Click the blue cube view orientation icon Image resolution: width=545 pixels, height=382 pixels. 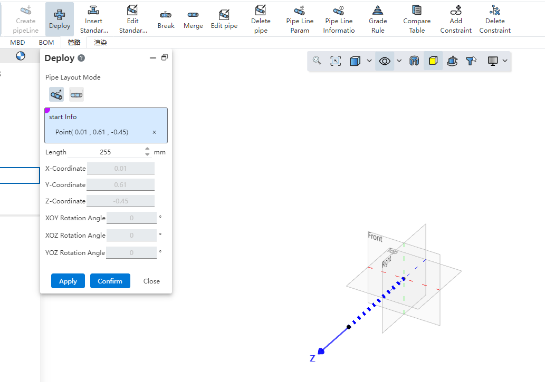[355, 61]
